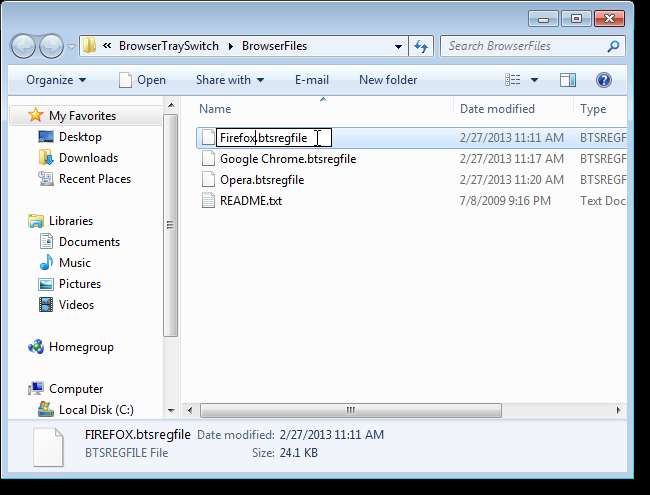Click the Music note icon
650x495 pixels.
pyautogui.click(x=46, y=262)
